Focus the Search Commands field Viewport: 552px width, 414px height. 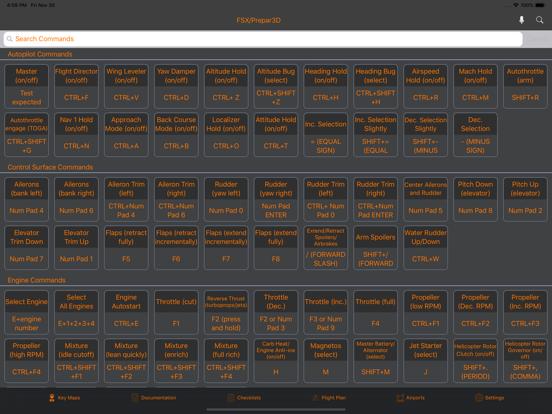pyautogui.click(x=263, y=39)
